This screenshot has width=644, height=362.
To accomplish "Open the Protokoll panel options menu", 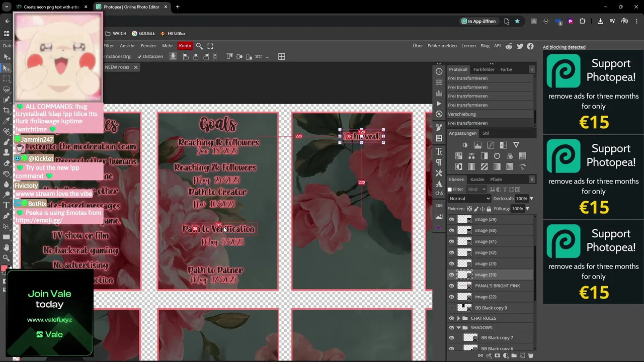I will pyautogui.click(x=532, y=69).
